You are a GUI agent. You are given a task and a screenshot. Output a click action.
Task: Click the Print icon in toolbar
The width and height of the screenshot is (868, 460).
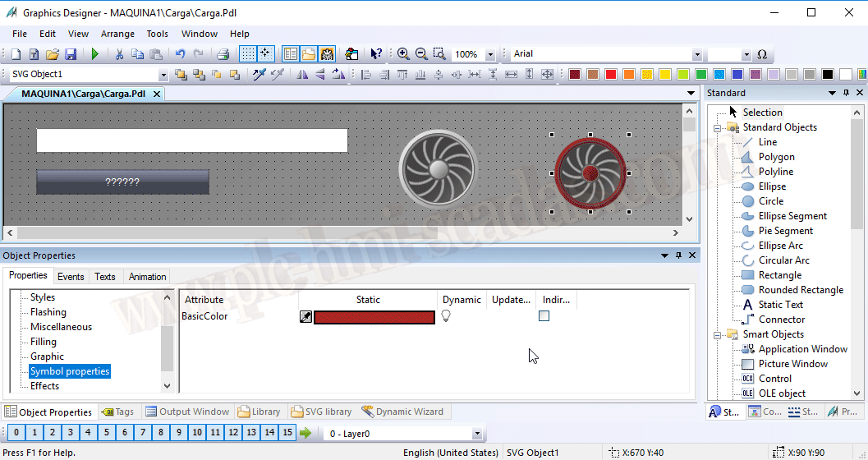coord(223,54)
